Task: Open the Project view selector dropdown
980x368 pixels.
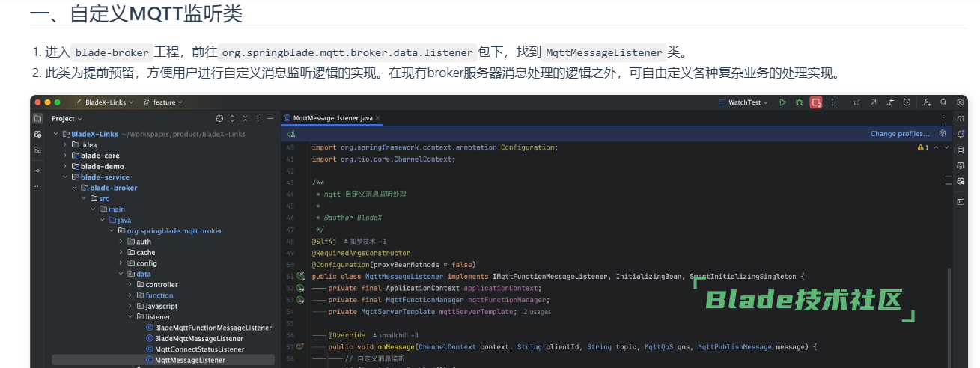Action: (x=67, y=118)
